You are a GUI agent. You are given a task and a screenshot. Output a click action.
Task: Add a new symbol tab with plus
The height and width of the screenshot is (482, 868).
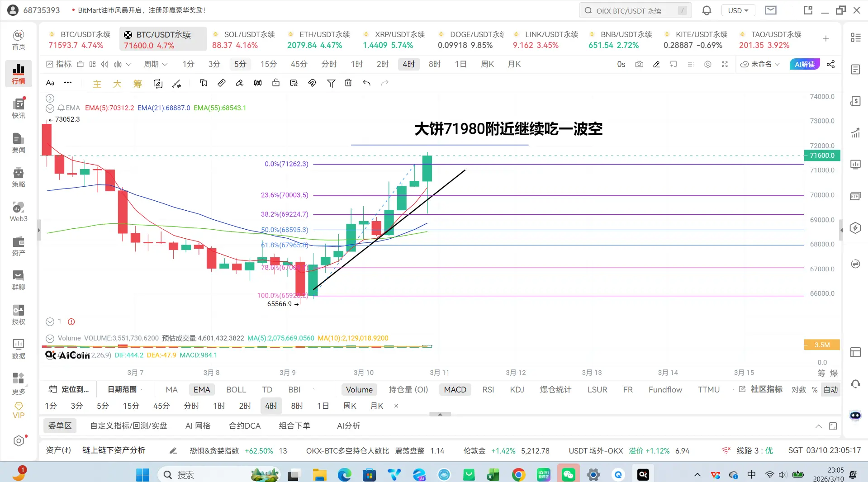825,39
